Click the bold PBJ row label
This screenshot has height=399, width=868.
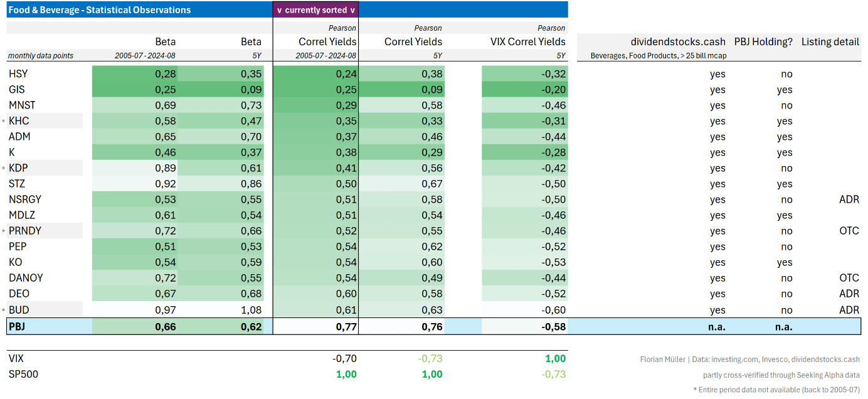click(x=18, y=326)
